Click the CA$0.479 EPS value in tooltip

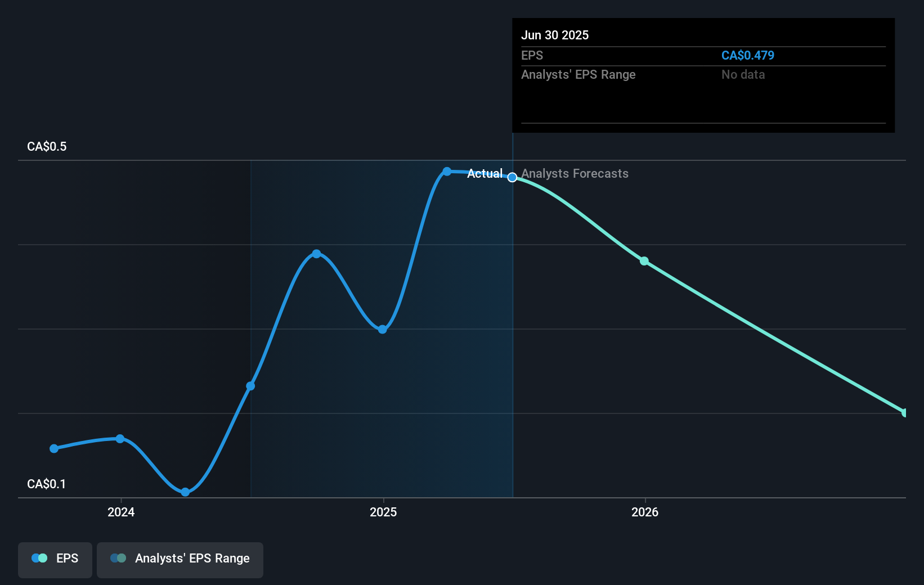click(748, 55)
